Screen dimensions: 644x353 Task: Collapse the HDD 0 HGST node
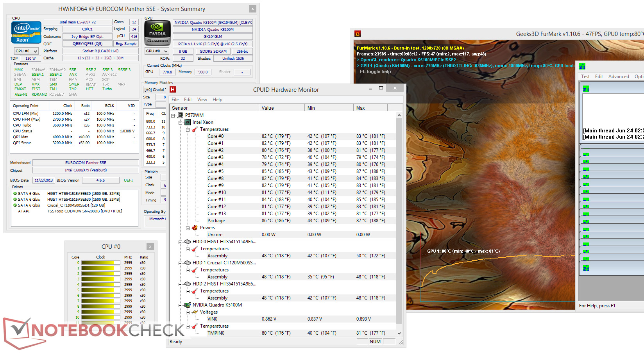(x=181, y=242)
